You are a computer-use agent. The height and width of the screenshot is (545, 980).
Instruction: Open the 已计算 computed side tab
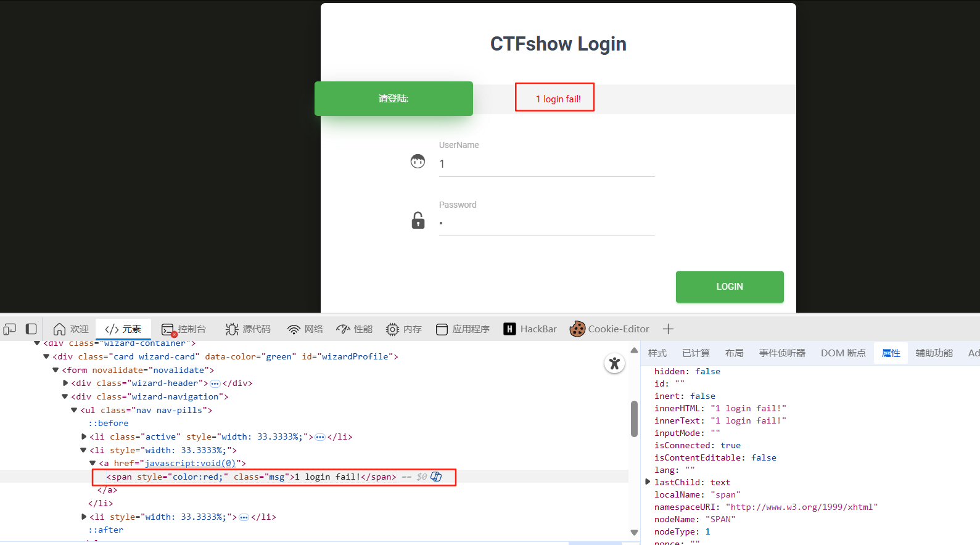696,353
